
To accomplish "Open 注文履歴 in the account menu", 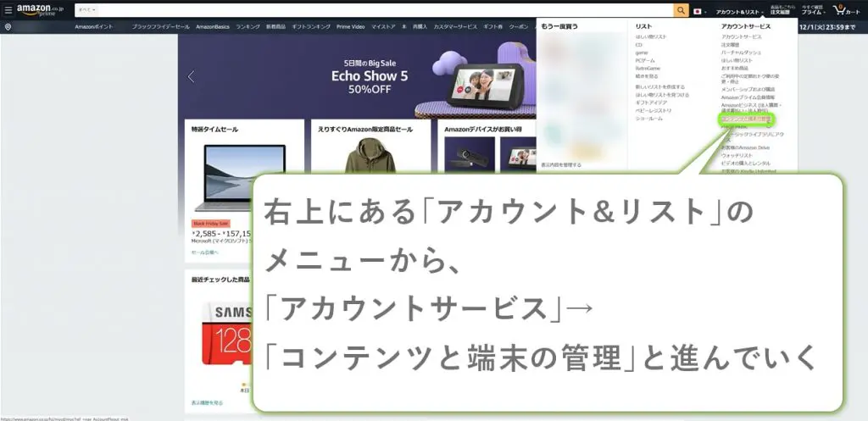I will (x=730, y=45).
